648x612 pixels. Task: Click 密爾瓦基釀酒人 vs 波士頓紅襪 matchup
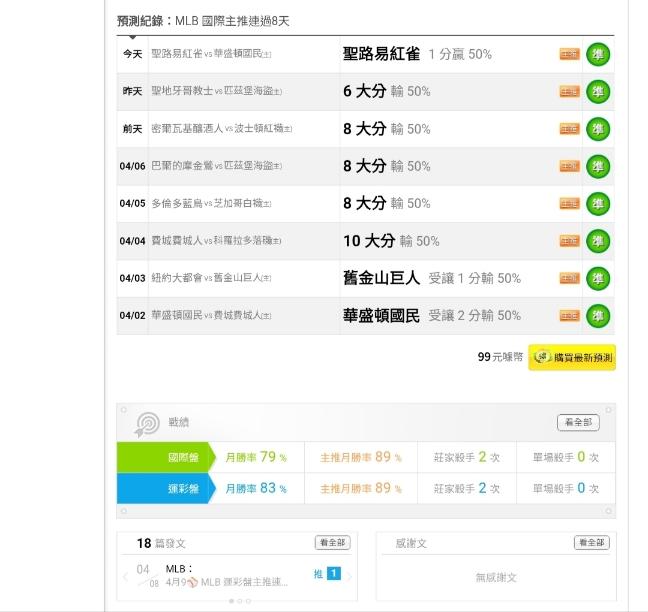click(x=222, y=129)
